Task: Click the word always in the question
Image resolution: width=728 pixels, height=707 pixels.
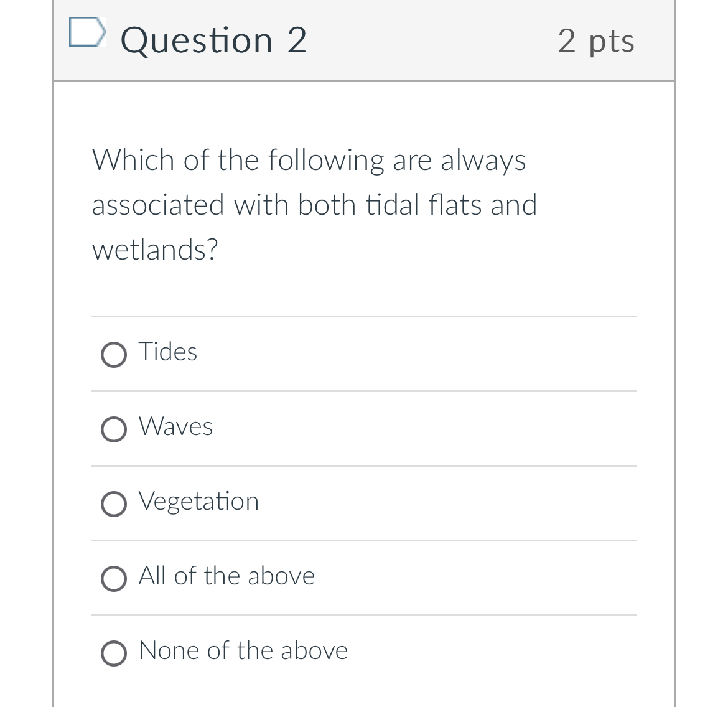Action: coord(483,161)
